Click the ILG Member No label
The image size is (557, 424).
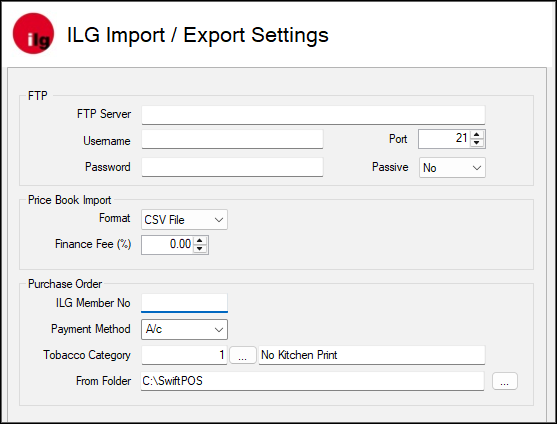[x=93, y=303]
